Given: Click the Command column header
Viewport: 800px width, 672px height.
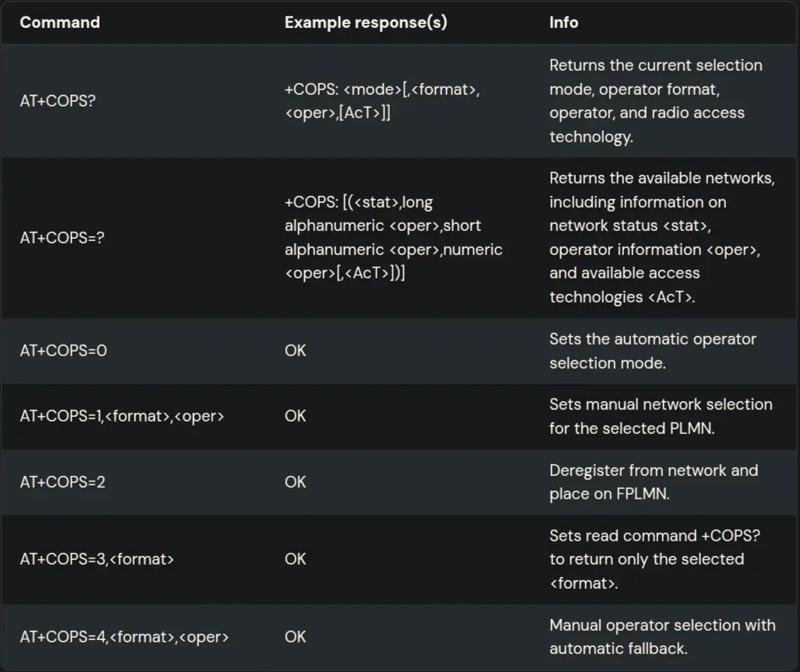Looking at the screenshot, I should pyautogui.click(x=60, y=23).
